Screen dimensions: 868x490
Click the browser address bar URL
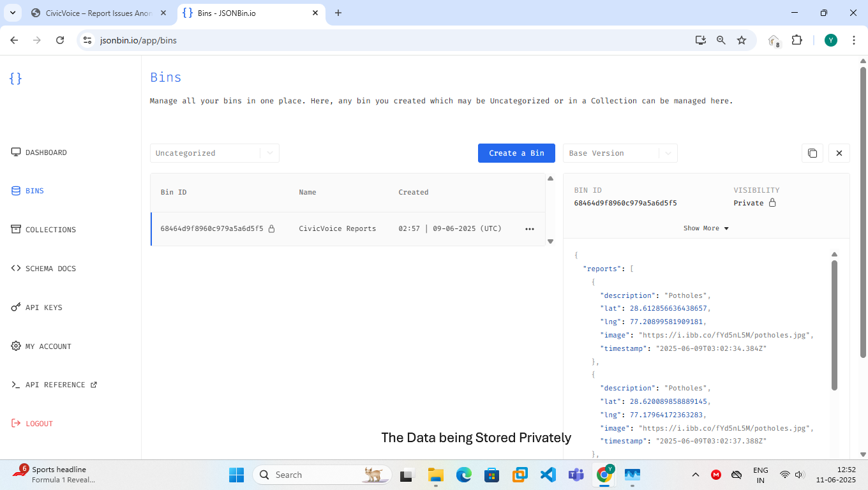138,40
